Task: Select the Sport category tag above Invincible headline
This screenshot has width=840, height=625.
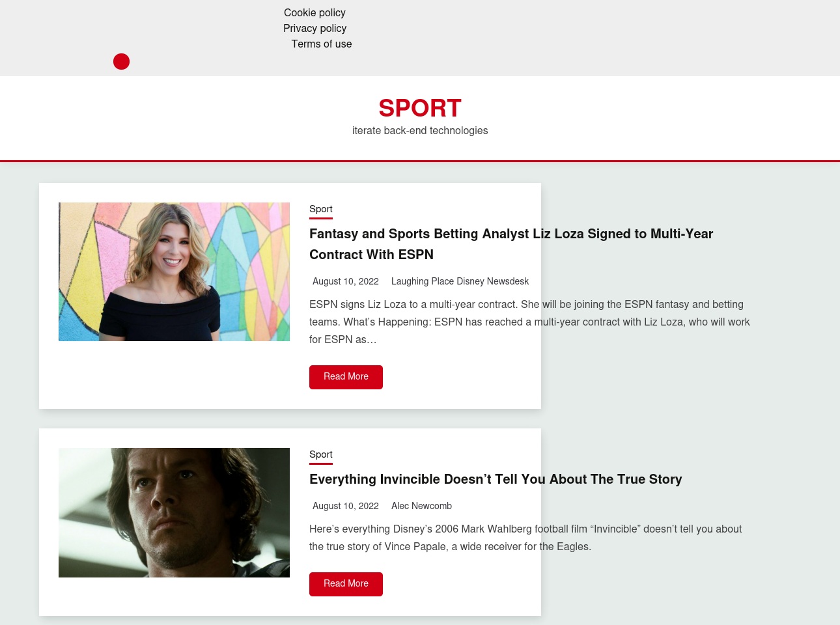Action: pos(321,455)
